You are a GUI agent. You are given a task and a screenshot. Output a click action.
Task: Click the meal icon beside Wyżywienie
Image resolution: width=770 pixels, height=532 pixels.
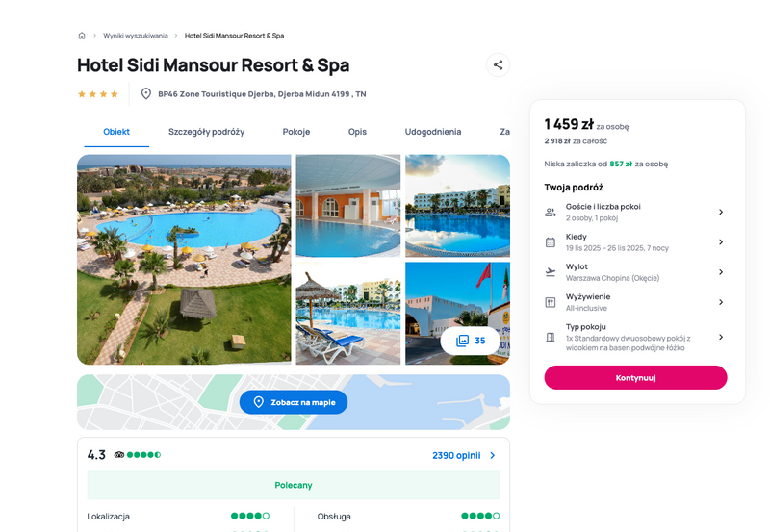coord(551,302)
